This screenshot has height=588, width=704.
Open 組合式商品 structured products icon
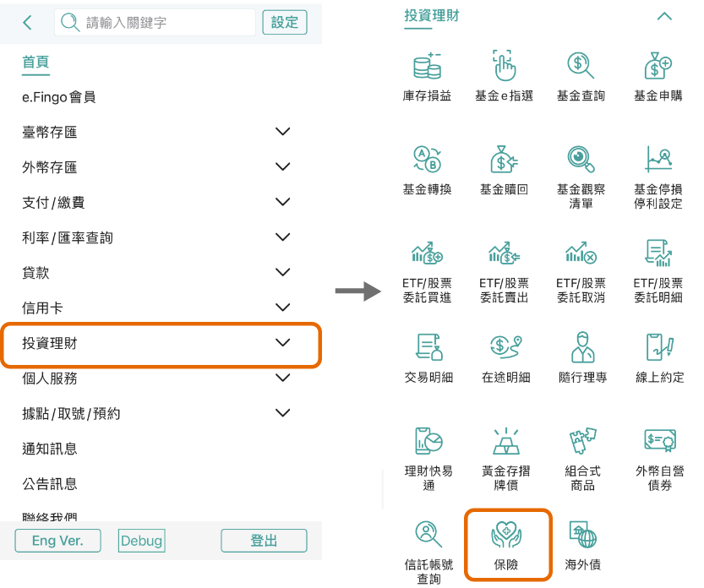(x=582, y=440)
